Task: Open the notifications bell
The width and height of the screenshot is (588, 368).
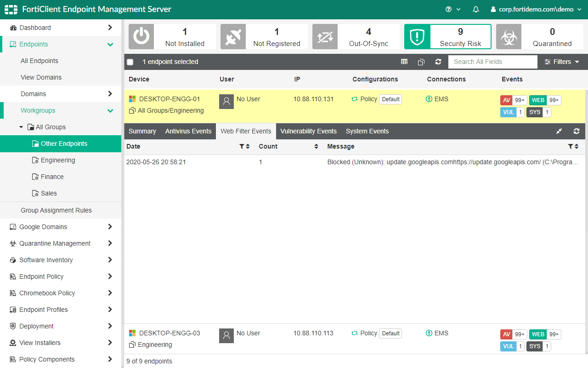Action: tap(476, 9)
